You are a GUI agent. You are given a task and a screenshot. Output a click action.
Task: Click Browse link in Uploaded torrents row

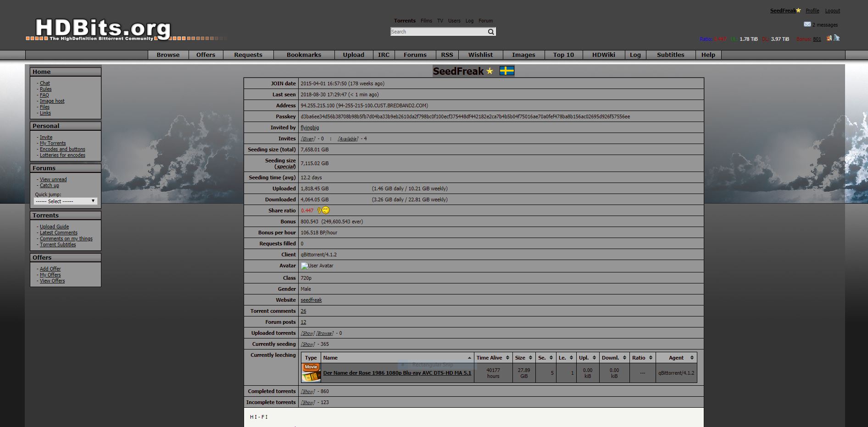pos(325,333)
